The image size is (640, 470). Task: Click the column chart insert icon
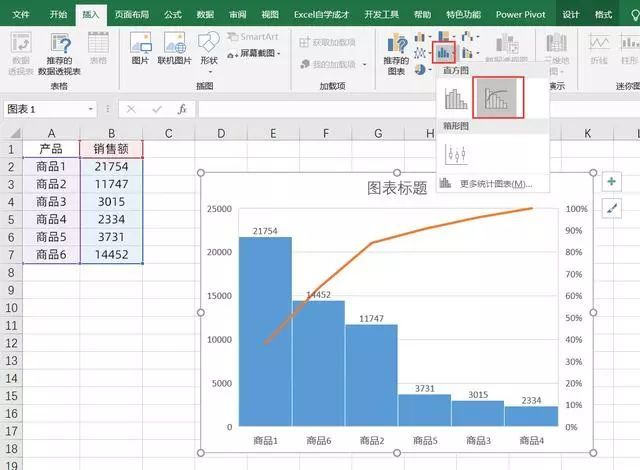click(420, 38)
